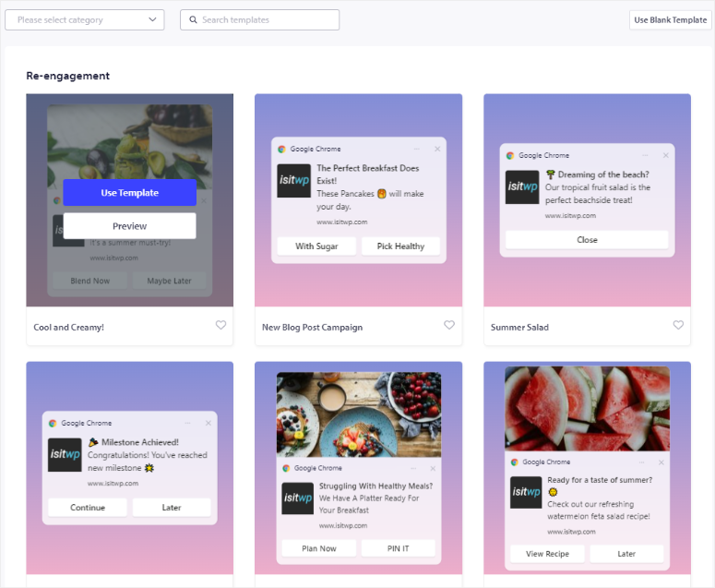Click 'Dreaming of the beach?' heading text
The image size is (715, 588).
coord(603,174)
